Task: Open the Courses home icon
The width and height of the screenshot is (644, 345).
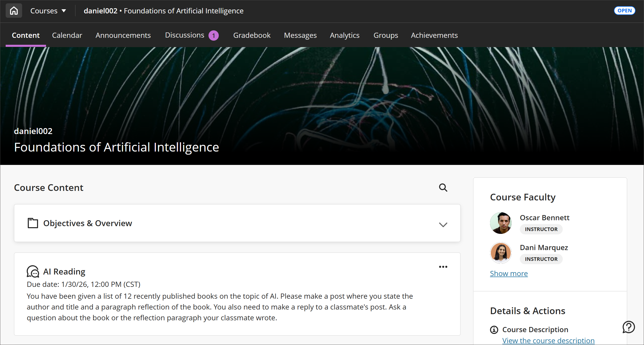Action: (14, 11)
